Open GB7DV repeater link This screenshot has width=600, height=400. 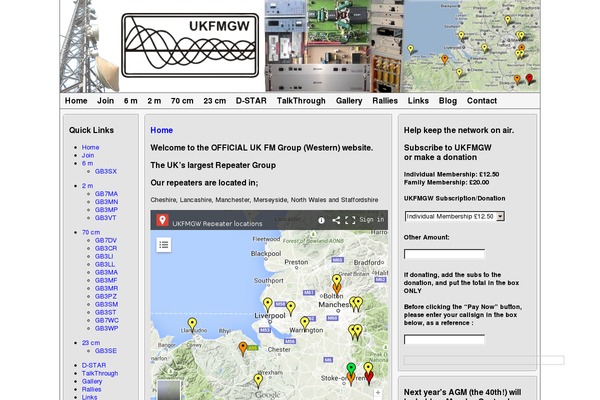point(106,240)
